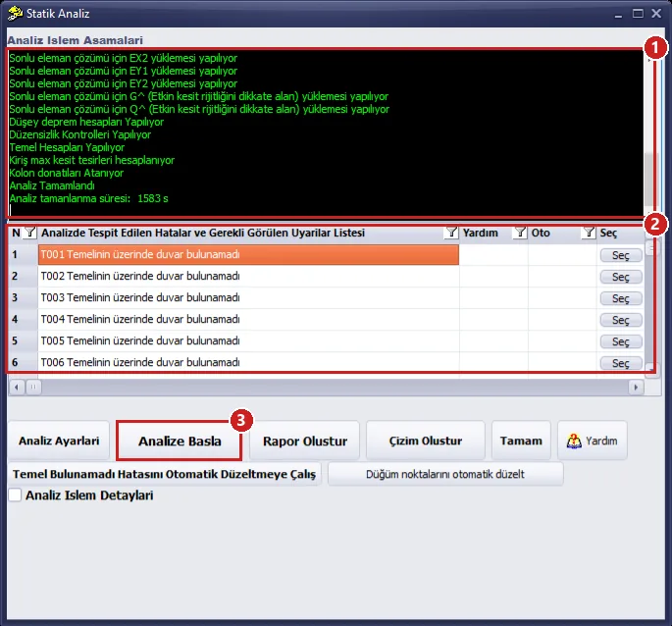The height and width of the screenshot is (626, 672).
Task: Open Analiz Ayarlari settings
Action: [x=59, y=441]
